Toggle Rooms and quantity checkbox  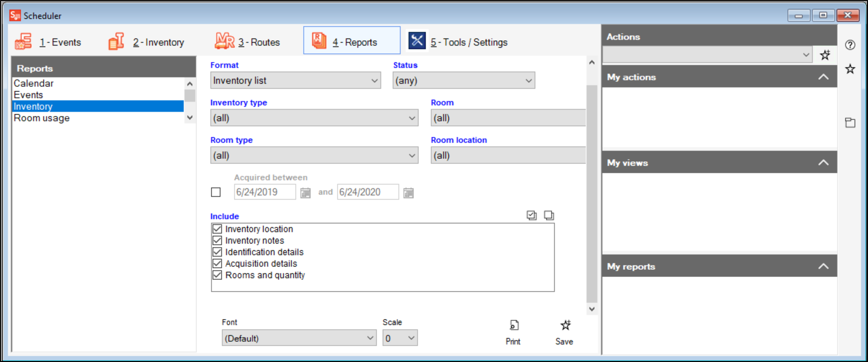point(218,275)
